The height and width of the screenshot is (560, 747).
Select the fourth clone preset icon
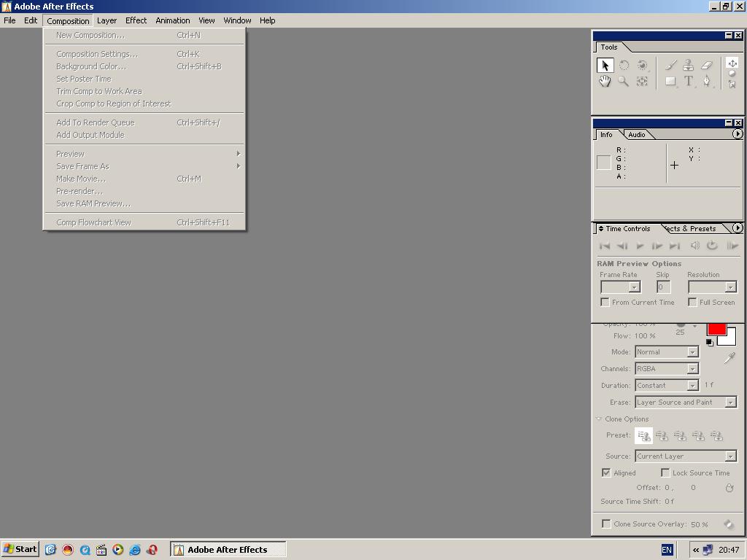pos(698,436)
